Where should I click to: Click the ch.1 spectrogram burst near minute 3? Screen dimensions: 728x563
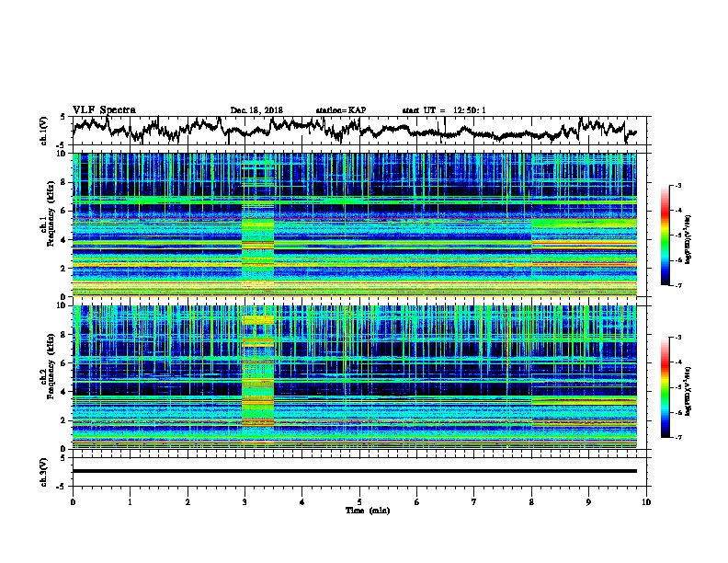[x=257, y=224]
